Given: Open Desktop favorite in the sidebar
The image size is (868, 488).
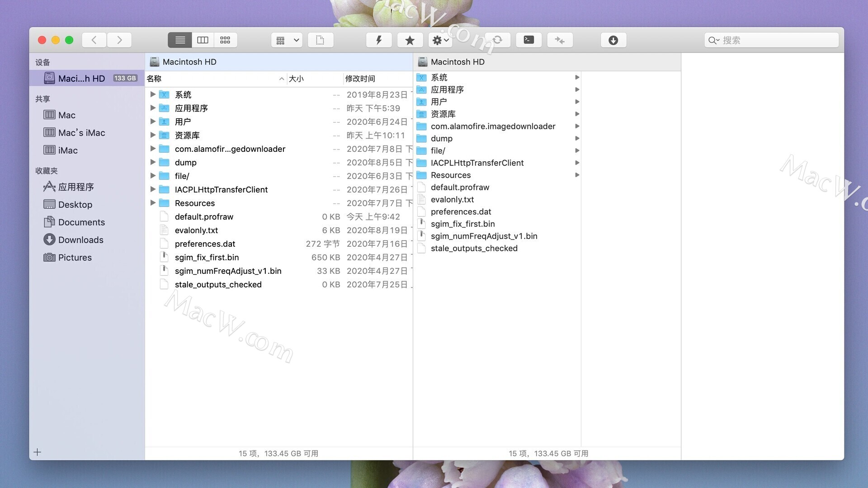Looking at the screenshot, I should click(68, 205).
